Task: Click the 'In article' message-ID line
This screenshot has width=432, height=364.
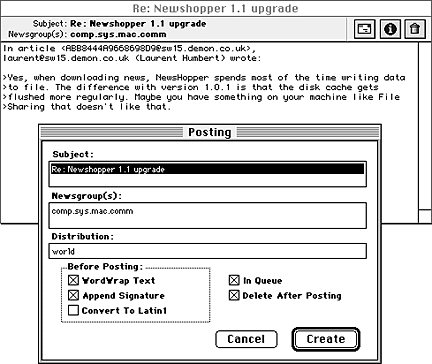Action: [129, 48]
